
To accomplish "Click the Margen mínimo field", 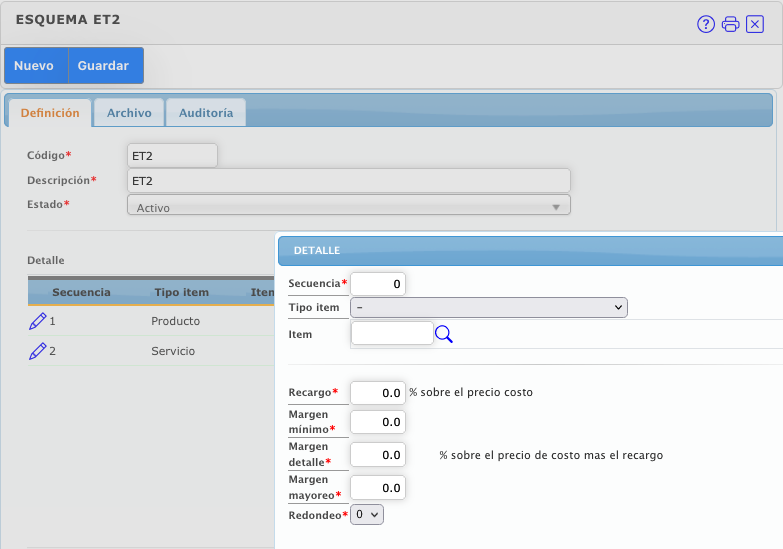I will pos(378,423).
